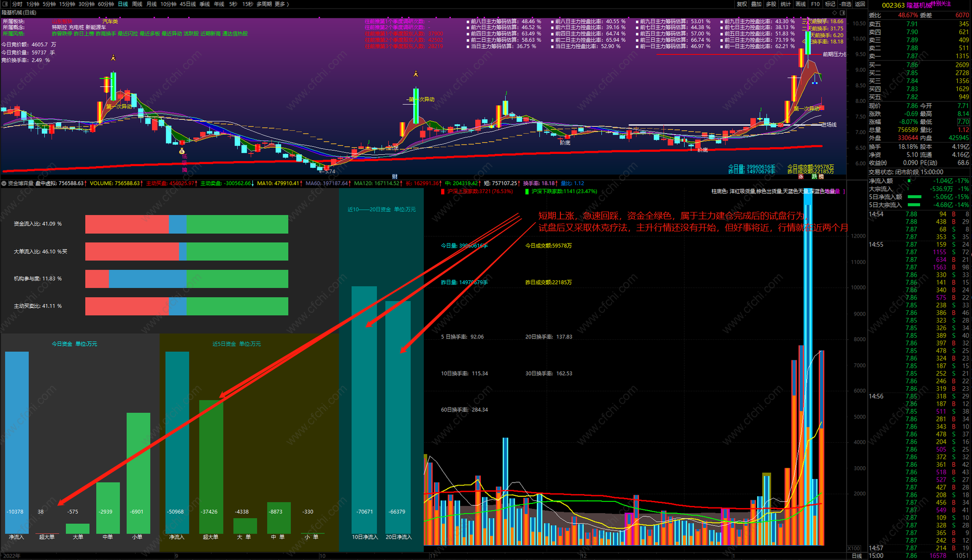
Task: Click the 换手 18.18% value
Action: click(908, 147)
